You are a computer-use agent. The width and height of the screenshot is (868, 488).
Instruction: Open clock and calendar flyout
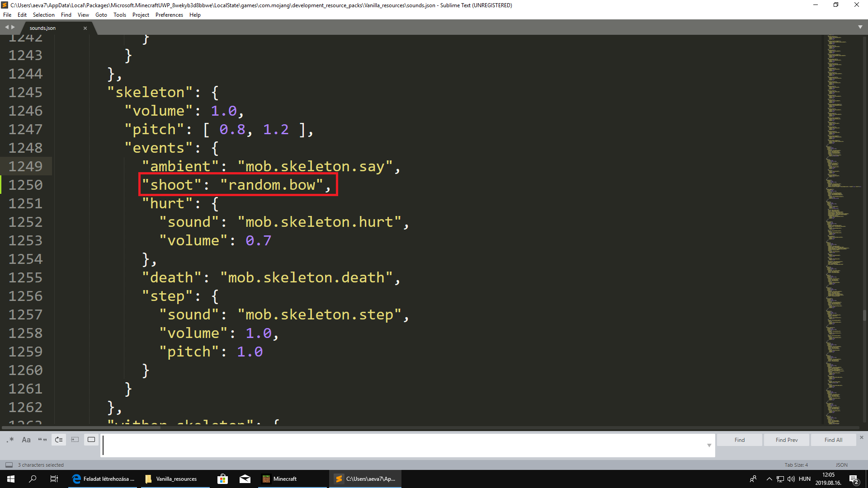click(x=829, y=479)
